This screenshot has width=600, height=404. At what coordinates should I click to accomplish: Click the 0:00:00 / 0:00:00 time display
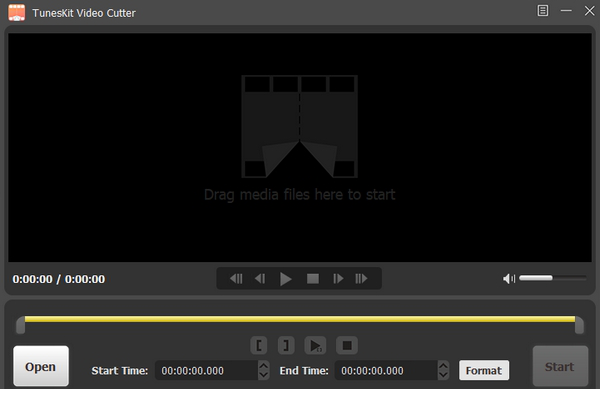pos(59,279)
